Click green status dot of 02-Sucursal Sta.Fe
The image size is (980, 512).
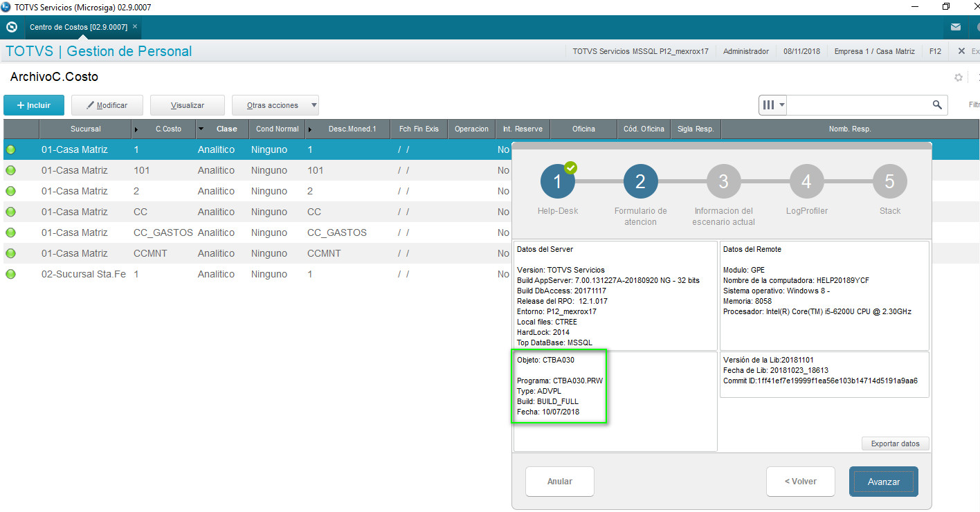point(11,274)
